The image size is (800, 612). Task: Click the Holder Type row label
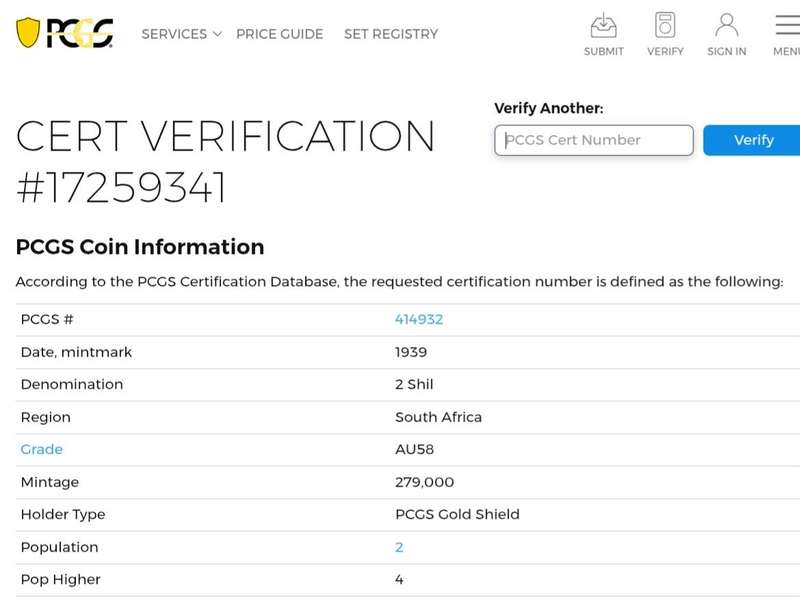pyautogui.click(x=63, y=514)
